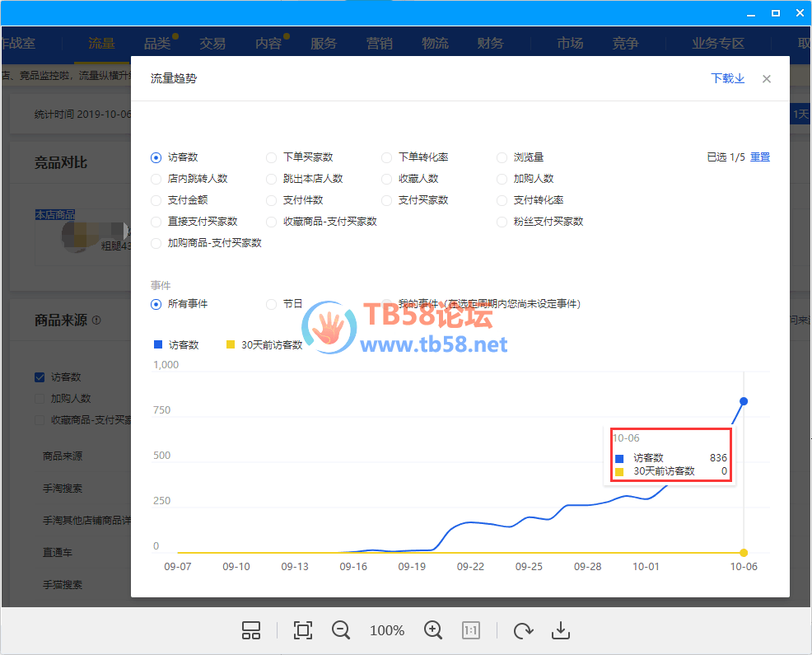The image size is (812, 655).
Task: Rotate the image with the rotate icon
Action: [522, 630]
